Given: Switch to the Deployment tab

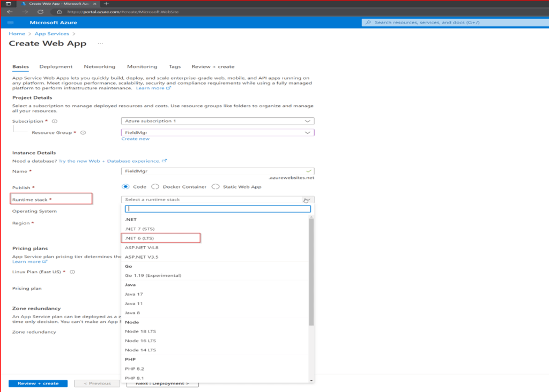Looking at the screenshot, I should click(x=56, y=66).
